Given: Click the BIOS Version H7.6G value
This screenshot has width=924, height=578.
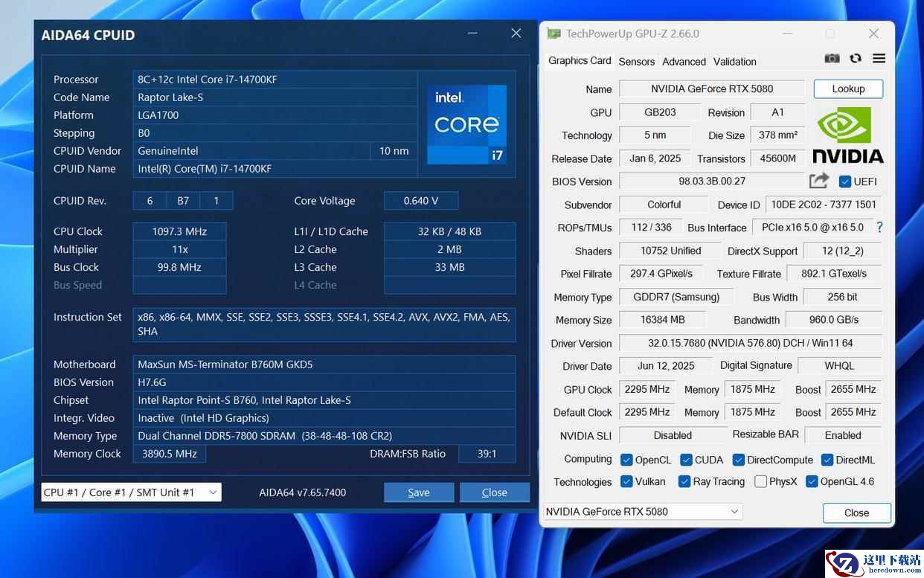Looking at the screenshot, I should (x=324, y=382).
